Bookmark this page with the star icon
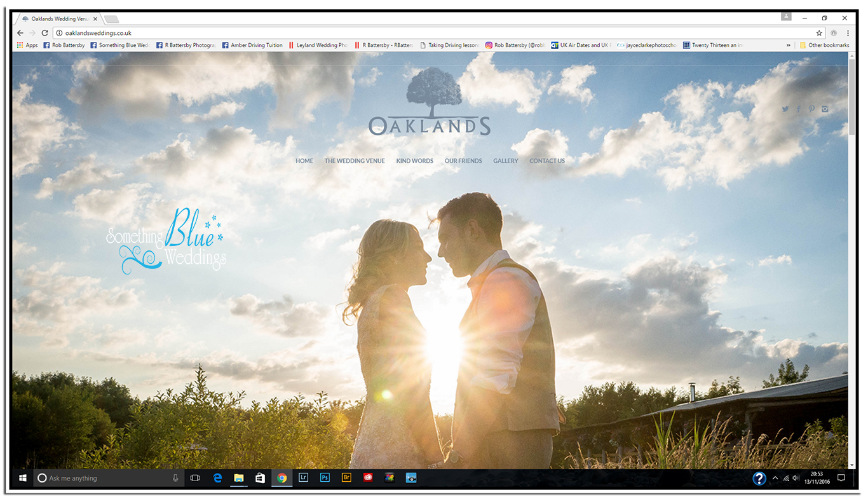The image size is (868, 499). (819, 33)
